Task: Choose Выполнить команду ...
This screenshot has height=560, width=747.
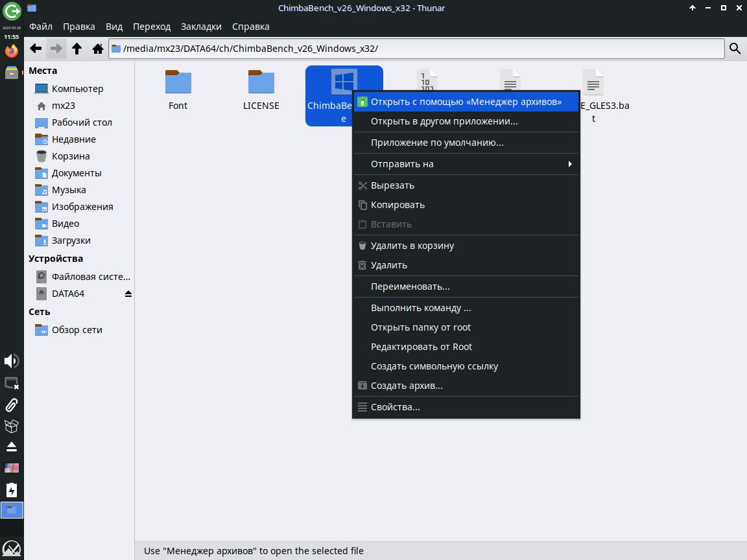Action: [466, 308]
